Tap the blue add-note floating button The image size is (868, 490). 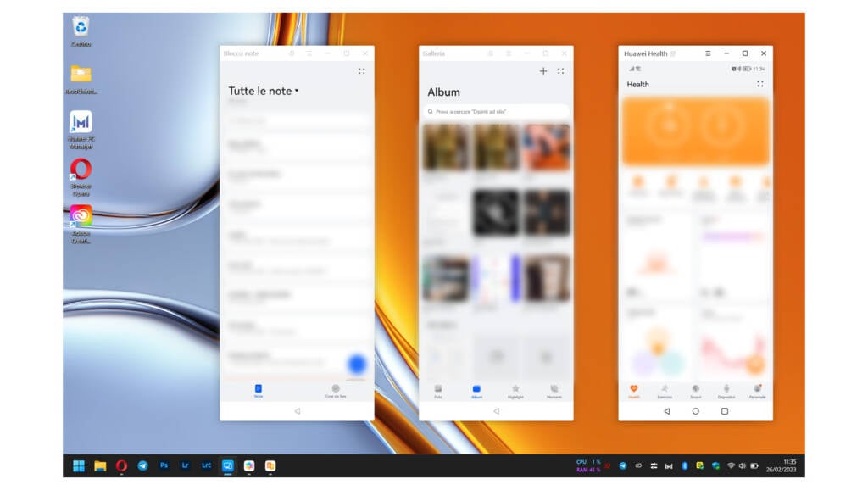[357, 364]
